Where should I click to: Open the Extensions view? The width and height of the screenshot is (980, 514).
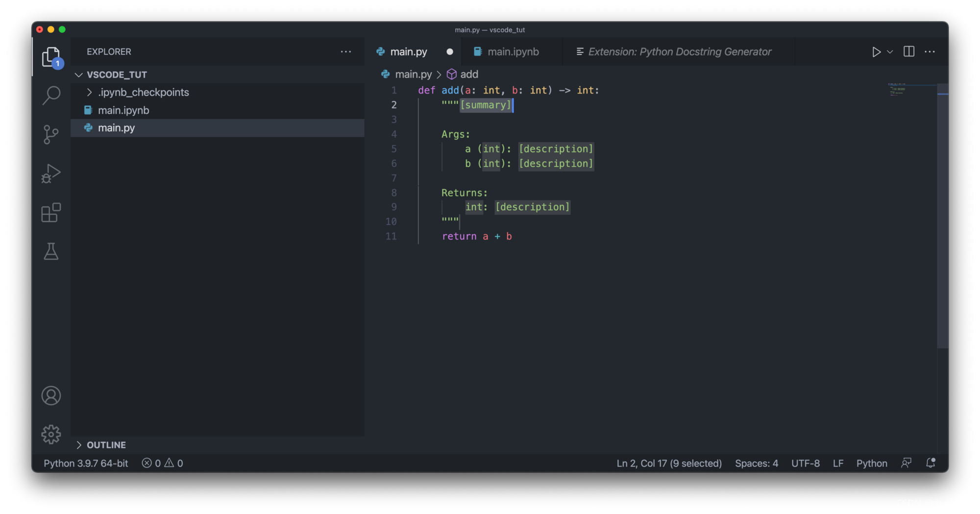click(51, 213)
